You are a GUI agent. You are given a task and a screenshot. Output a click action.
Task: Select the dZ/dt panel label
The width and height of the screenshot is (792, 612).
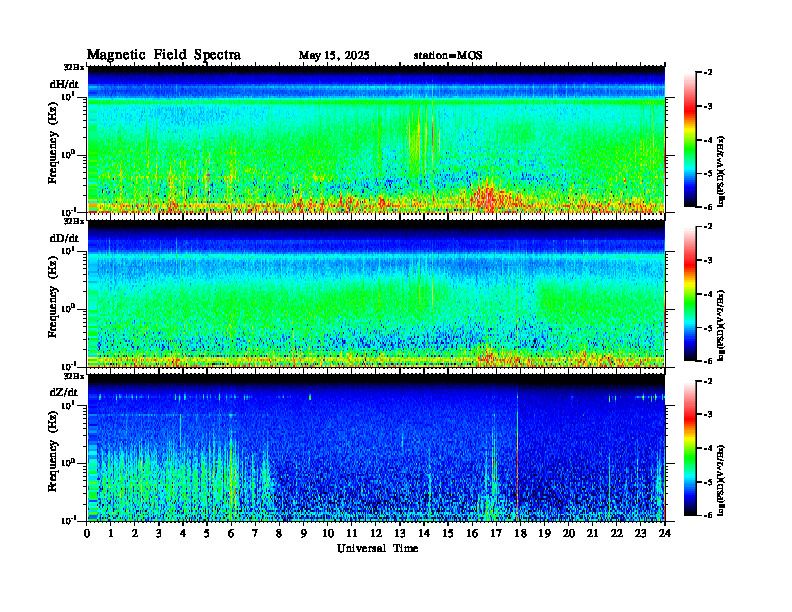coord(64,392)
